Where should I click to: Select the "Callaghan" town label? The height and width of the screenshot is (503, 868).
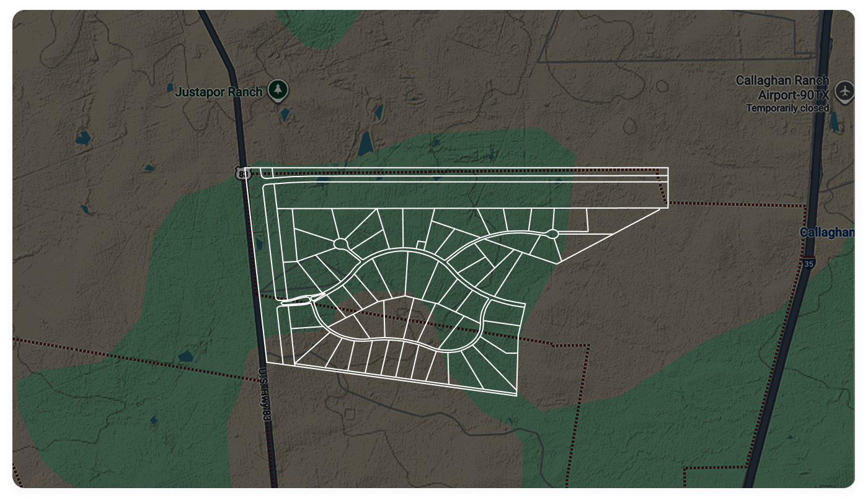(827, 232)
